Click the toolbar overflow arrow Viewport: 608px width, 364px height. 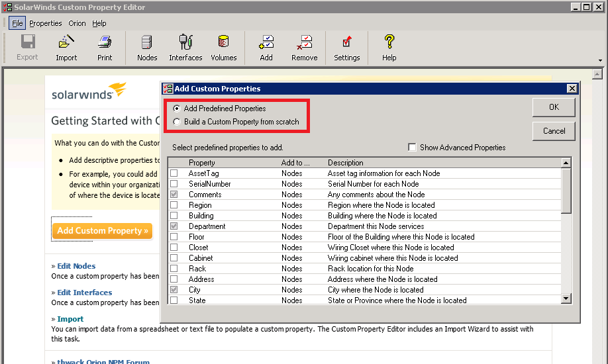(600, 60)
